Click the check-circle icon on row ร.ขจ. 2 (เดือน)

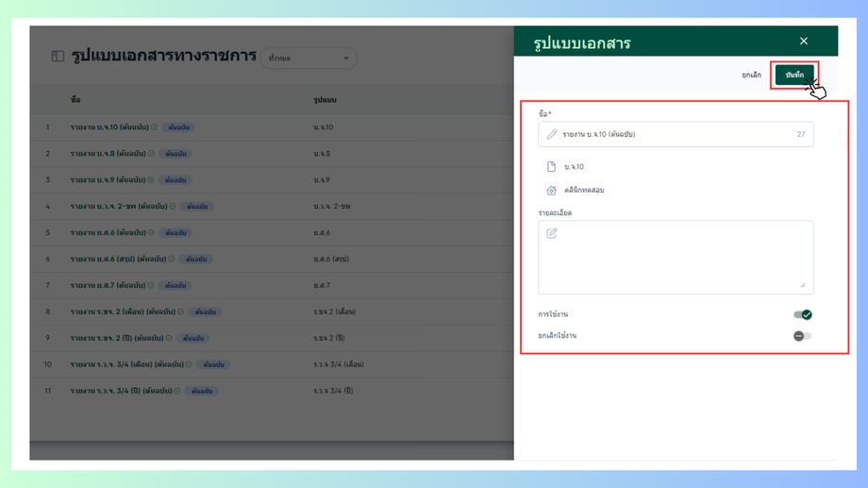(180, 311)
